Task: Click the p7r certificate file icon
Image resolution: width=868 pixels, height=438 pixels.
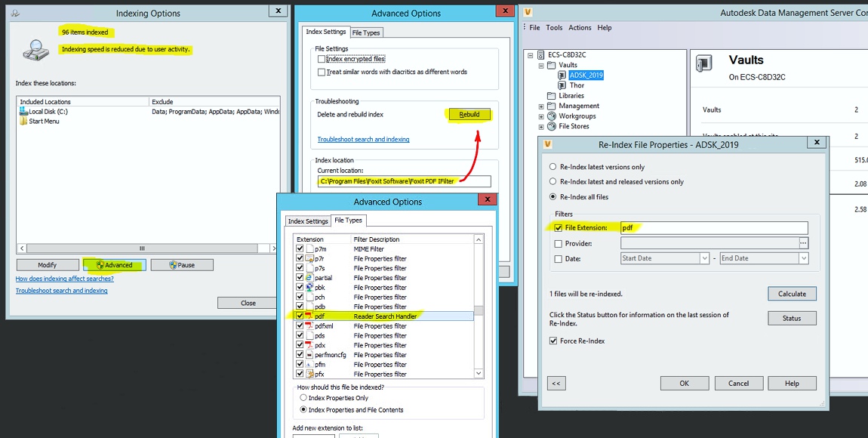Action: tap(310, 258)
